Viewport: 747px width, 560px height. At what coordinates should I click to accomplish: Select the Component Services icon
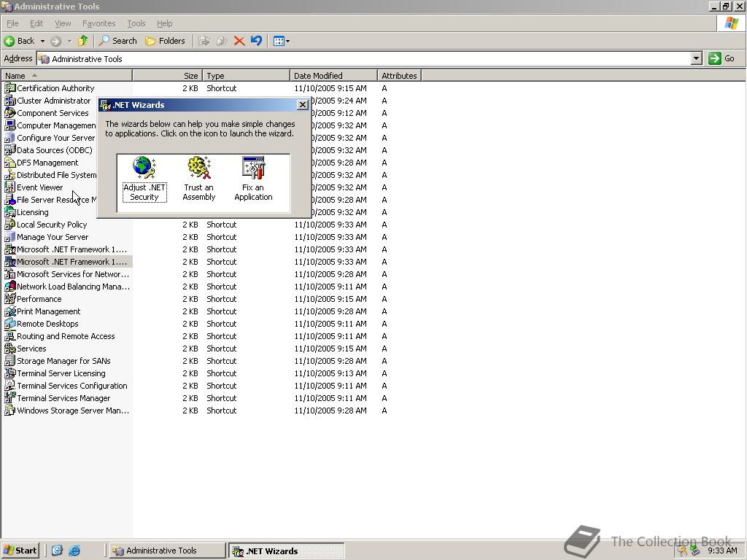click(x=9, y=113)
